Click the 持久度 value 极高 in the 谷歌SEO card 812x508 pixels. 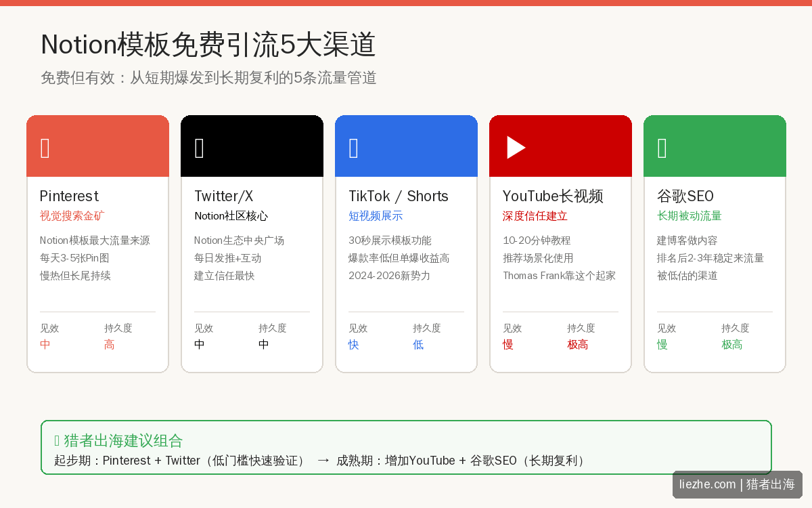pos(732,345)
